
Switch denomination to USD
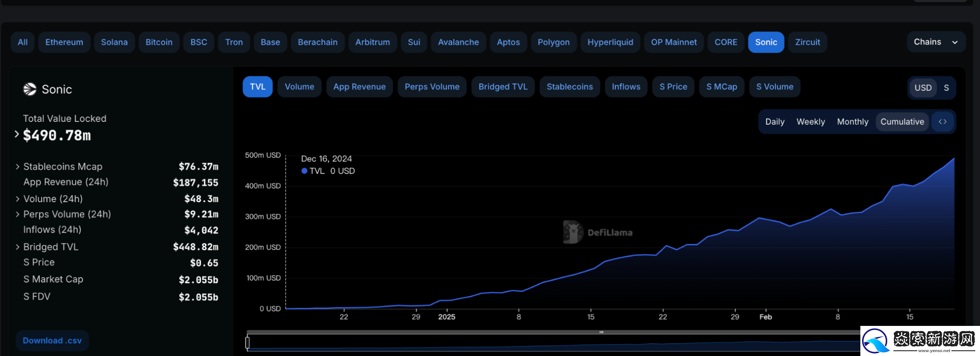tap(923, 88)
